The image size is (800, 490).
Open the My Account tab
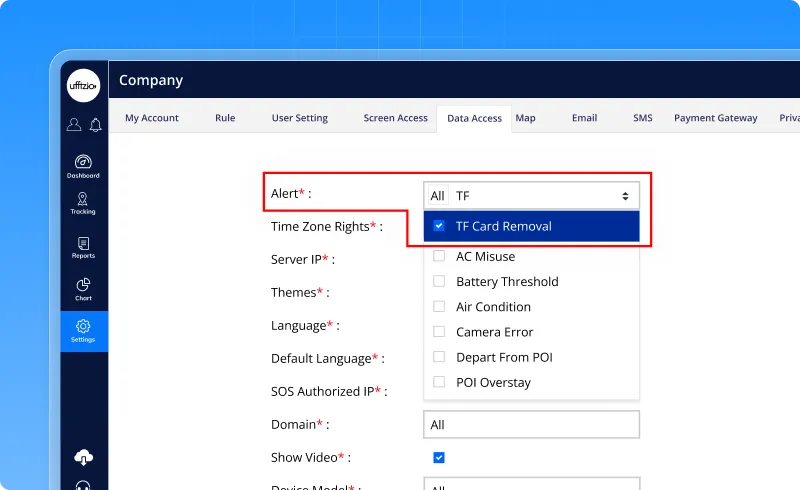[152, 118]
